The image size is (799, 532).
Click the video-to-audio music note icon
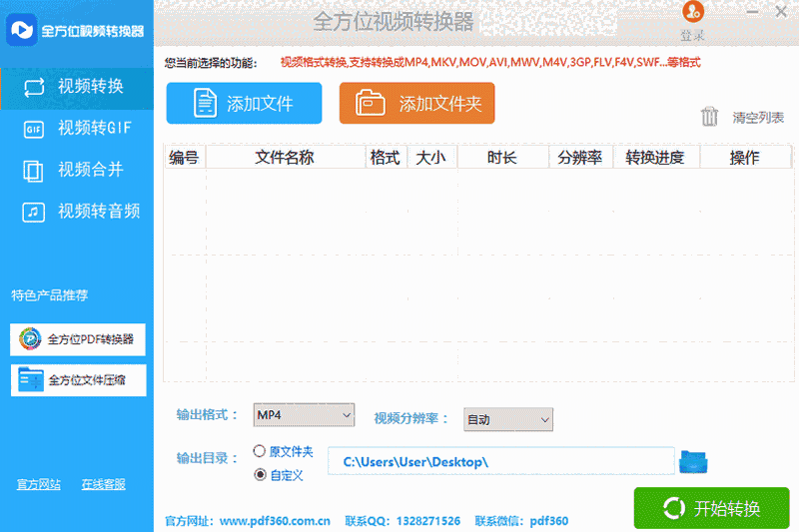coord(33,212)
